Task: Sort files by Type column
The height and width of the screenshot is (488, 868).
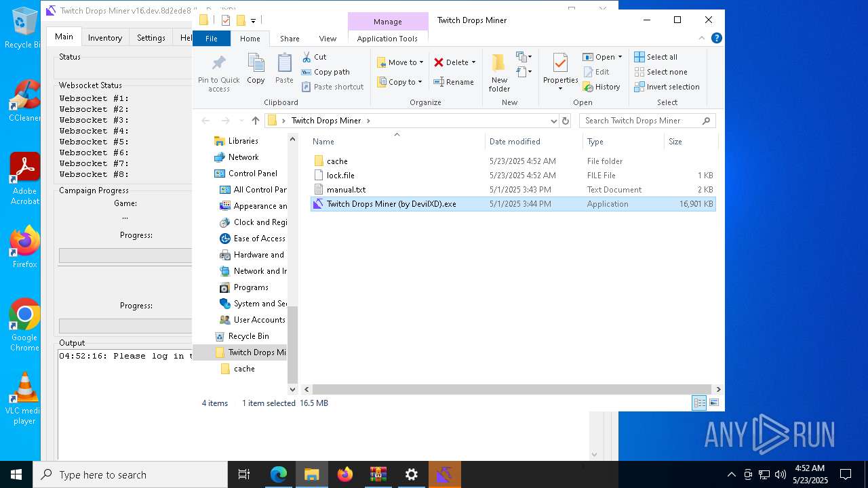Action: tap(623, 141)
